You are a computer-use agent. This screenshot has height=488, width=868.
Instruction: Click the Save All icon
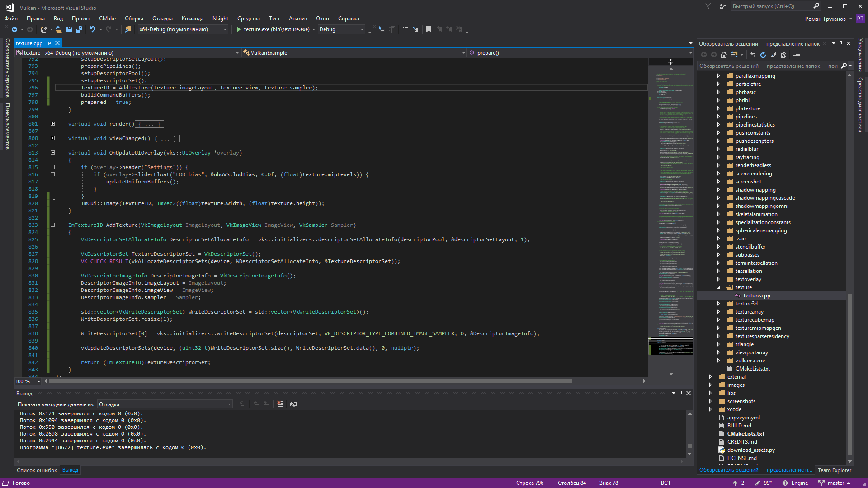[79, 29]
